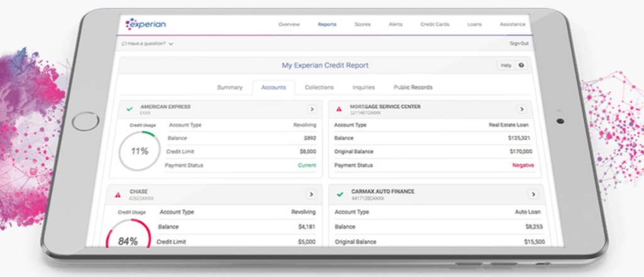Viewport: 644px width, 277px height.
Task: Expand the American Express account arrow
Action: (311, 109)
